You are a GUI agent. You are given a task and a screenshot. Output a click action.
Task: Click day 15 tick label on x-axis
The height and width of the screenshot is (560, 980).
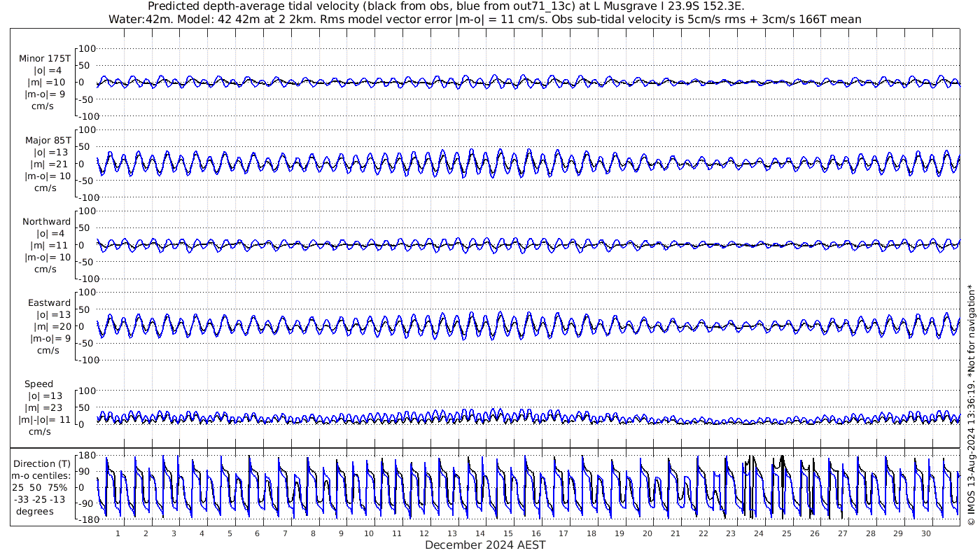click(508, 533)
